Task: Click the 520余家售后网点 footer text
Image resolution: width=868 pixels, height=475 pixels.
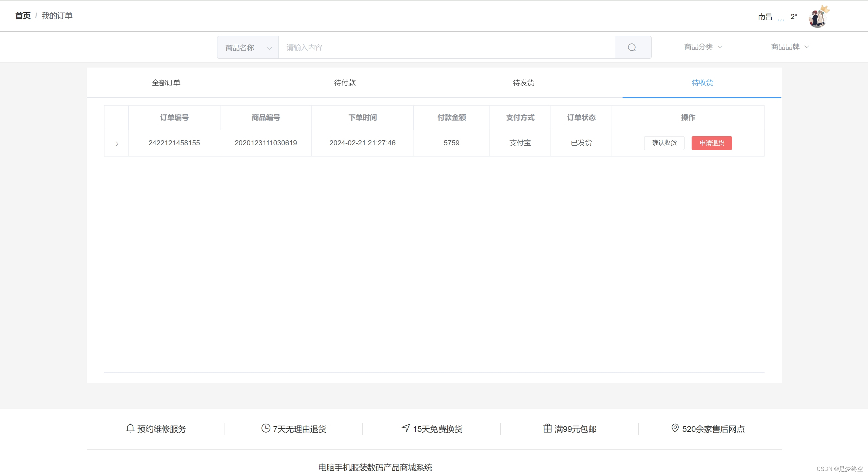Action: pyautogui.click(x=713, y=429)
